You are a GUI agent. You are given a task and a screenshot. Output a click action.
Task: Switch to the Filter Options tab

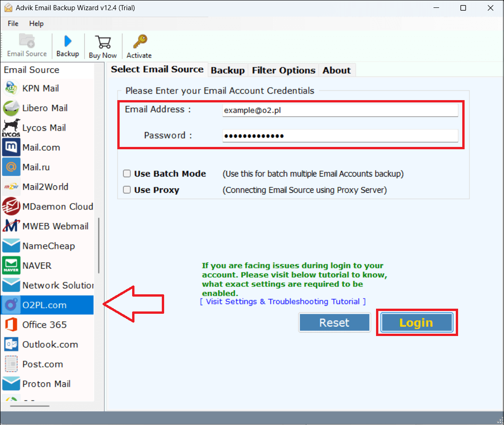283,70
